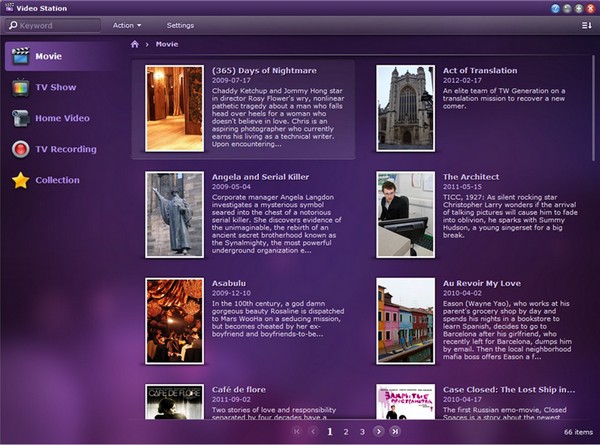Click the date 2010-04-17
This screenshot has width=600, height=445.
click(462, 400)
